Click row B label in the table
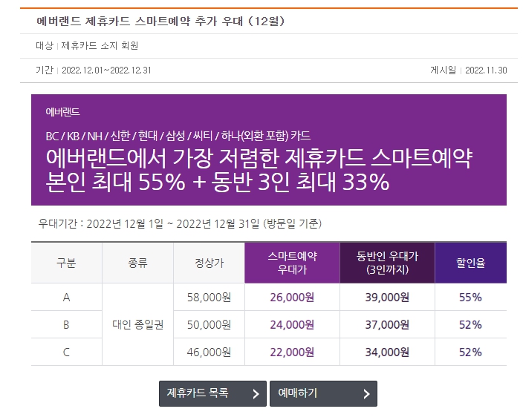The height and width of the screenshot is (420, 523). [66, 324]
